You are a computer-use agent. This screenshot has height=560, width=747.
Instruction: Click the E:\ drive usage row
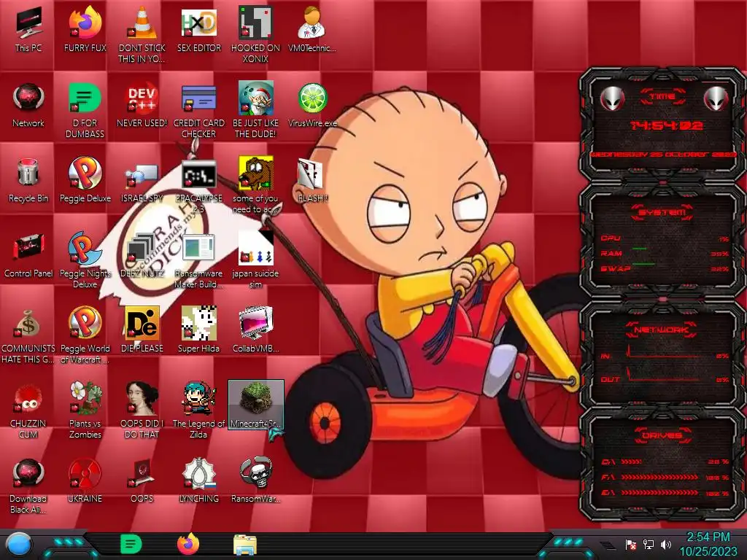665,493
